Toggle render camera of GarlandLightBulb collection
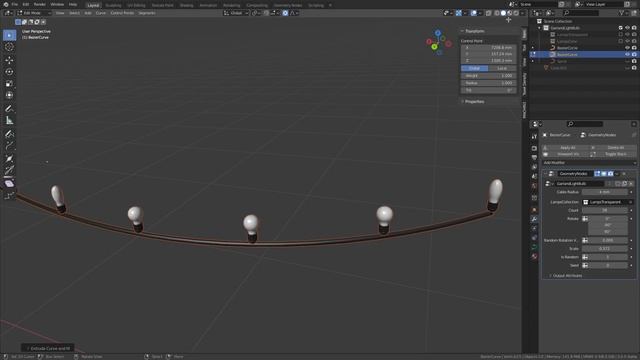 (634, 28)
